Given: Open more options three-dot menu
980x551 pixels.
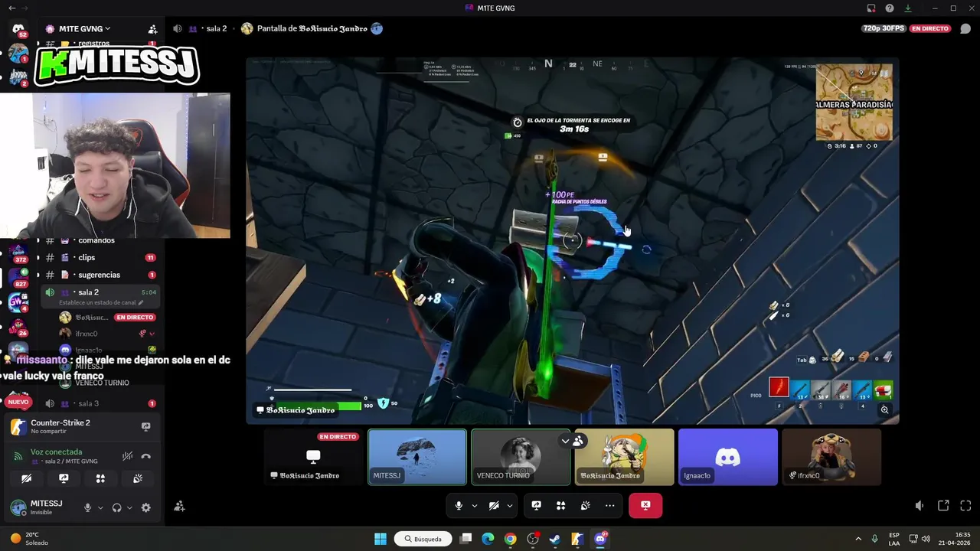Looking at the screenshot, I should point(610,506).
